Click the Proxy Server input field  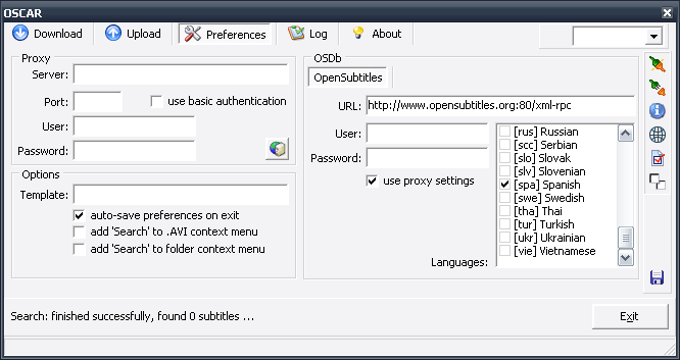181,74
